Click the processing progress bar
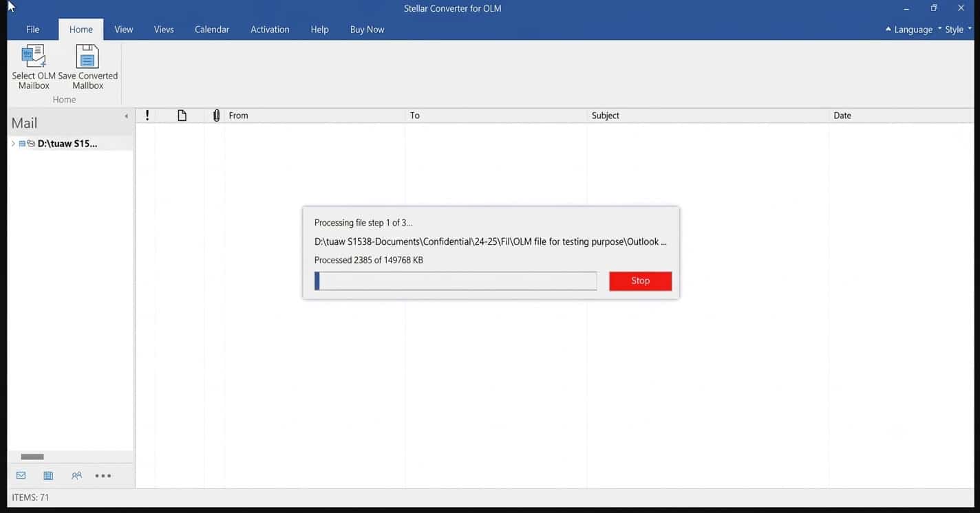The image size is (980, 513). pos(456,281)
